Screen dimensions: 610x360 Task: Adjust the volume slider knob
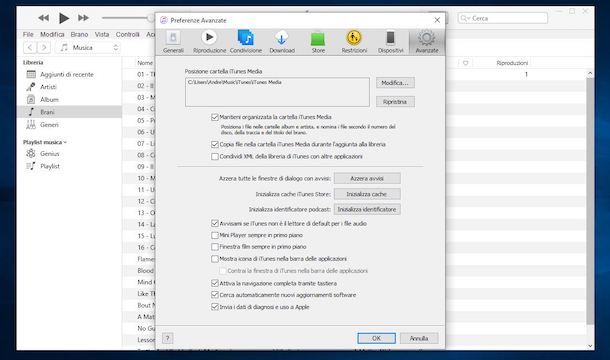tap(151, 18)
